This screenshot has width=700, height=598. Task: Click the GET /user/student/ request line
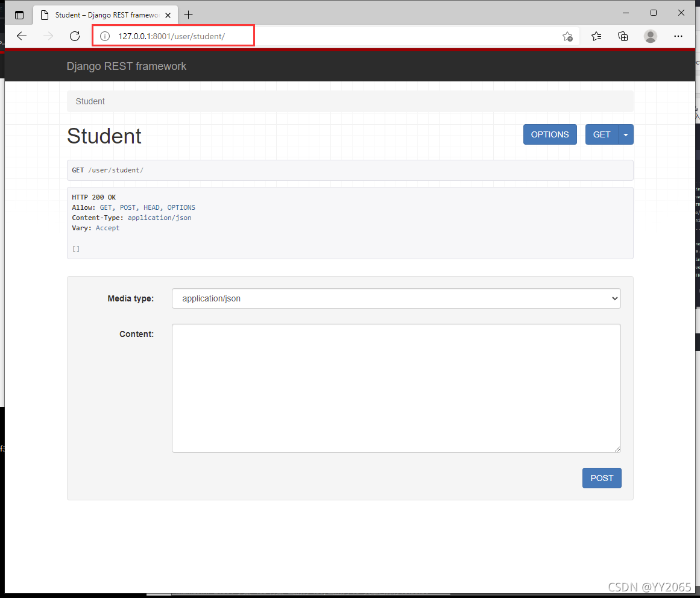coord(107,170)
